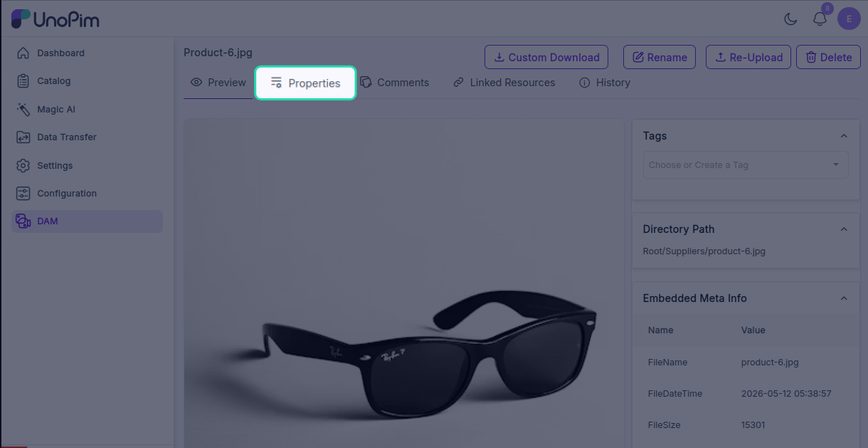Switch to Comments tab
This screenshot has height=448, width=868.
[x=394, y=83]
